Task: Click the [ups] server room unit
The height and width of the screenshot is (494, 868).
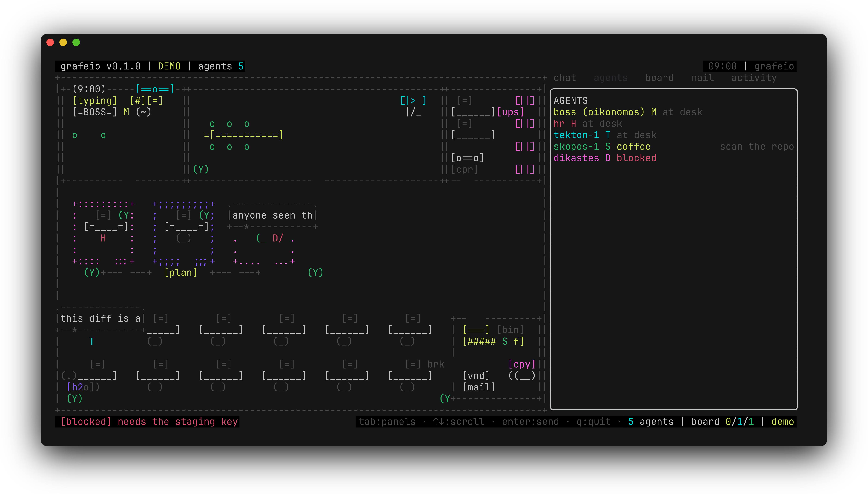Action: (x=510, y=112)
